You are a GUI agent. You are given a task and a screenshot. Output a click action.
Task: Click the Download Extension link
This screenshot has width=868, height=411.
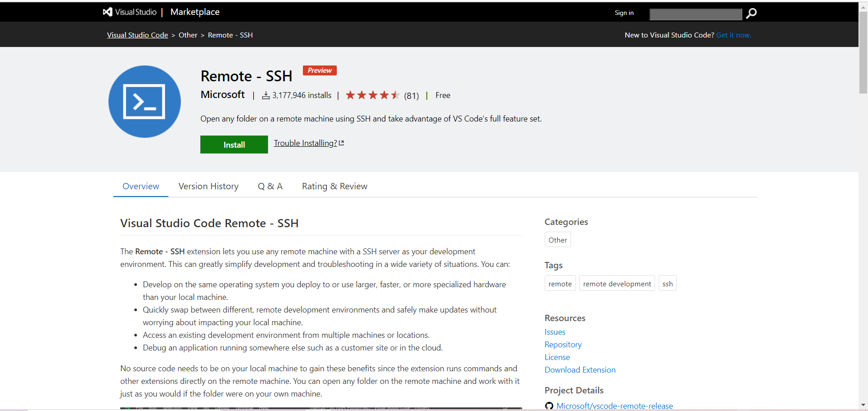click(580, 370)
